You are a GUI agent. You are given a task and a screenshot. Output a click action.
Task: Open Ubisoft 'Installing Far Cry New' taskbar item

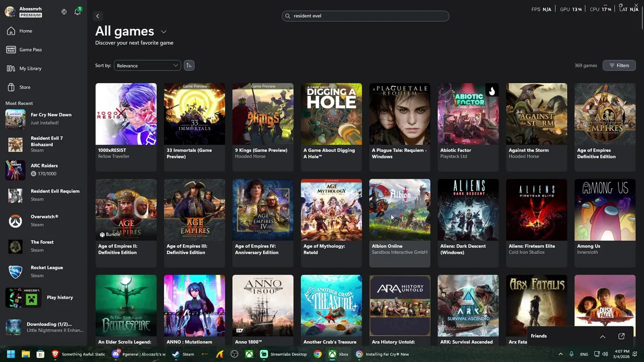click(382, 354)
